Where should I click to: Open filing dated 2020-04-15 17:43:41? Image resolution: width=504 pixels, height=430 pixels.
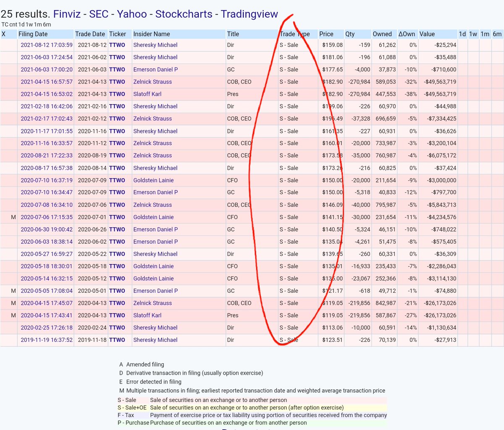[47, 315]
